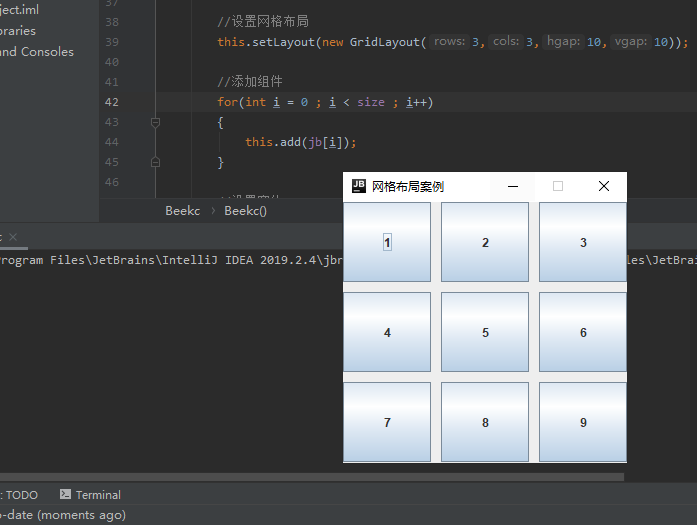This screenshot has width=697, height=525.
Task: Collapse code block at line 43 fold marker
Action: (x=155, y=122)
